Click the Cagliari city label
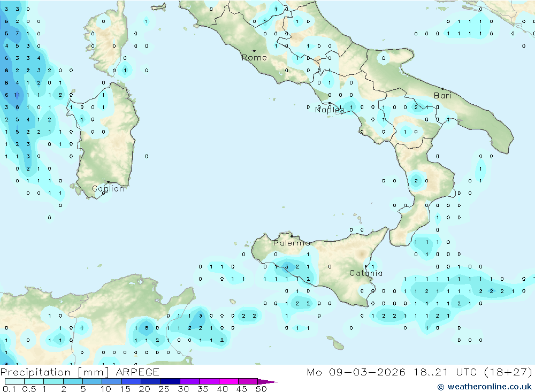 pos(109,189)
